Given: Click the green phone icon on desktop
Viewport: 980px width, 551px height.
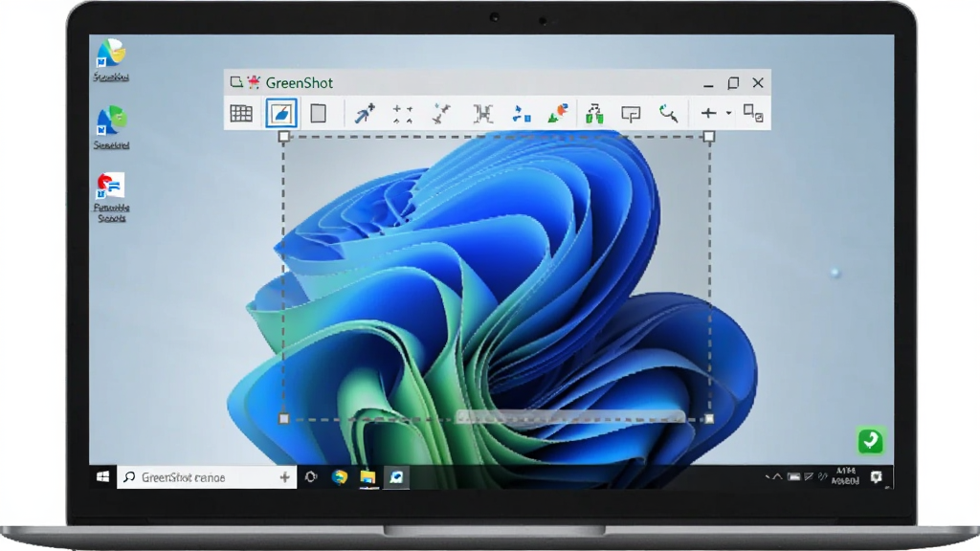Looking at the screenshot, I should (x=871, y=440).
